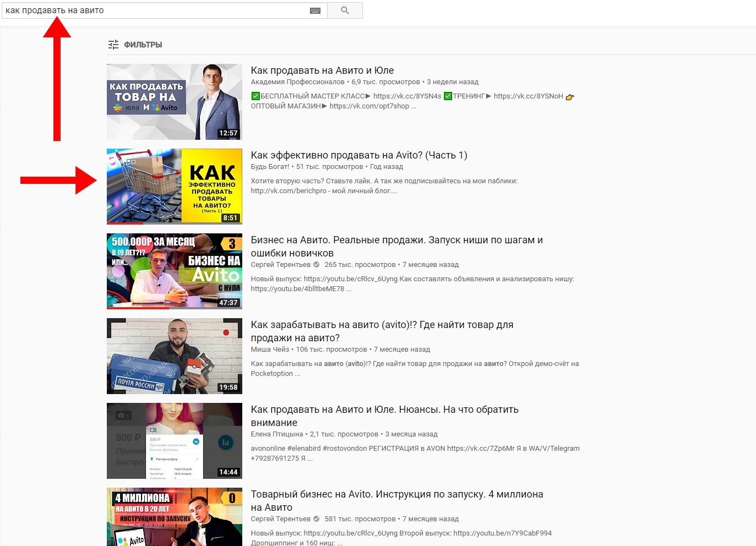The image size is (756, 546).
Task: Click description mentioning Pocketoption
Action: (415, 369)
